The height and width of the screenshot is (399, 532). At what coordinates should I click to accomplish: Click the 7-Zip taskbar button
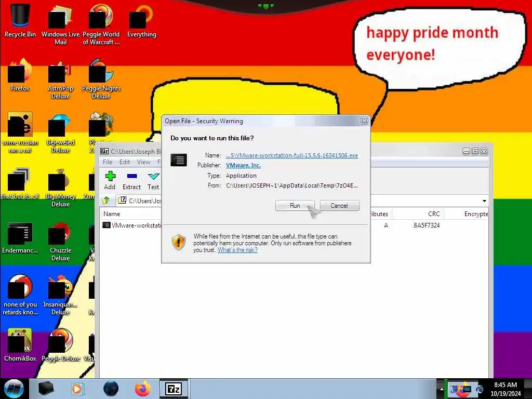click(x=174, y=389)
